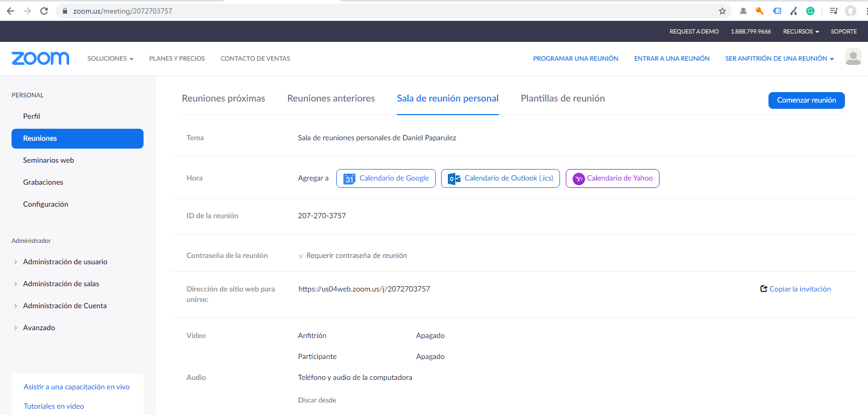The height and width of the screenshot is (415, 868).
Task: Click the topic text Sala de reuniones personales
Action: coord(377,138)
